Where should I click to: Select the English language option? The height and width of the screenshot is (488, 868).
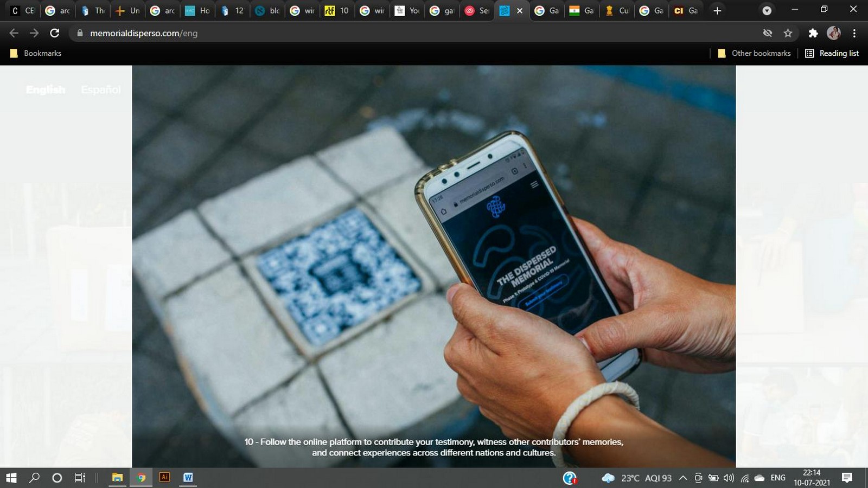coord(46,89)
